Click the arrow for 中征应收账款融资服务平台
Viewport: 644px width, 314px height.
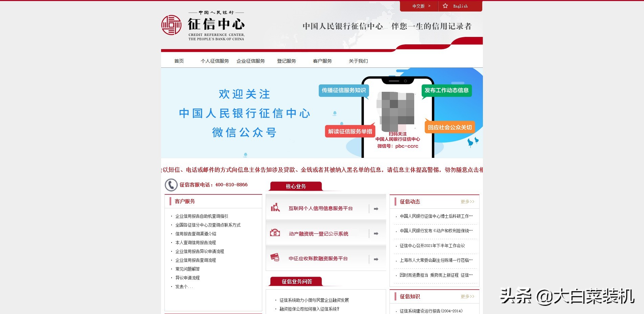click(376, 259)
